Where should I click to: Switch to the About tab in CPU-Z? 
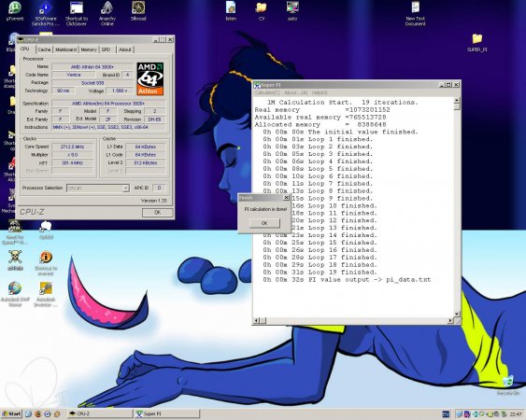pos(125,49)
